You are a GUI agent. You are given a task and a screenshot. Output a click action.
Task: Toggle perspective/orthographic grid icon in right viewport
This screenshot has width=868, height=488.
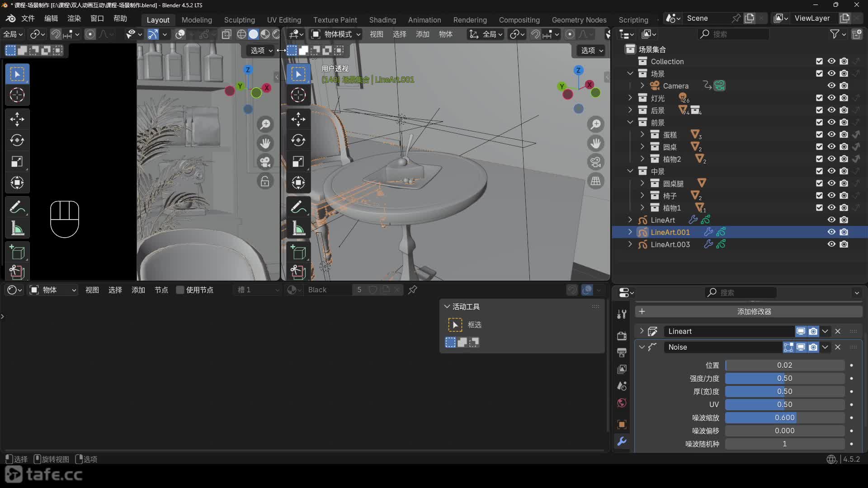pyautogui.click(x=596, y=181)
